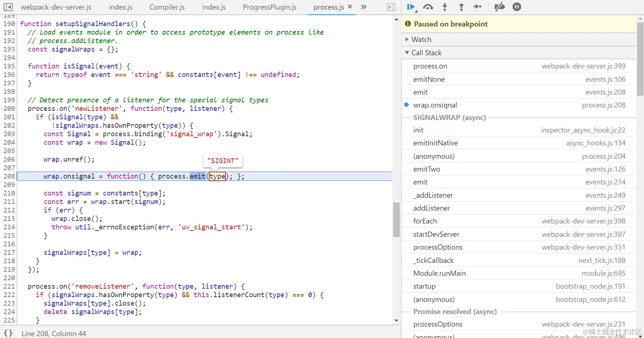Click the "SIGINT" value tooltip
This screenshot has width=644, height=338.
223,161
